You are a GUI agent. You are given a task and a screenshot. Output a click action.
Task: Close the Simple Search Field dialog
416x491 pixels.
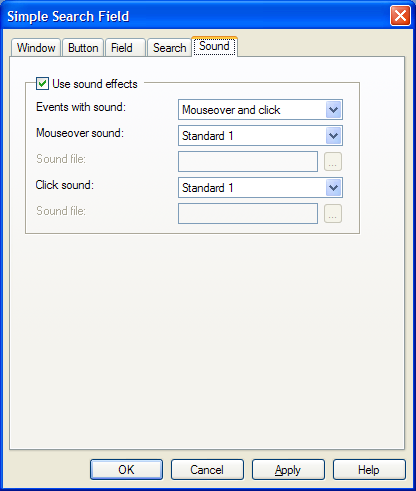[400, 15]
